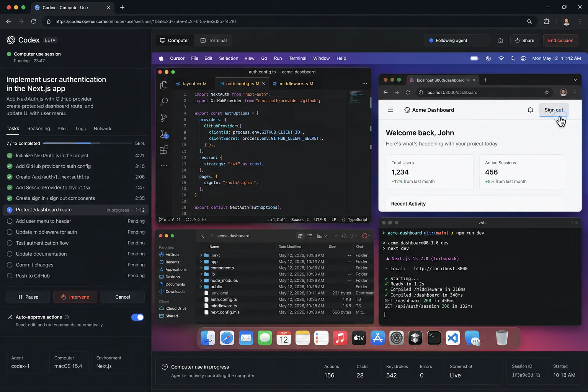Open the Files tab
Image resolution: width=588 pixels, height=392 pixels.
pos(63,129)
